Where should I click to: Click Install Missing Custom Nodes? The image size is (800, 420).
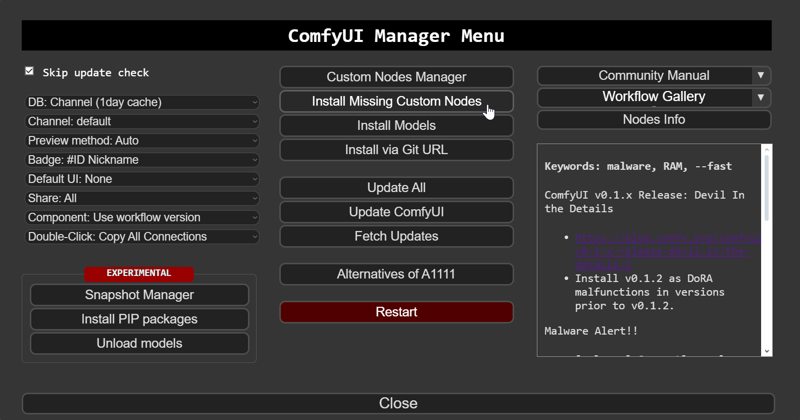[396, 102]
